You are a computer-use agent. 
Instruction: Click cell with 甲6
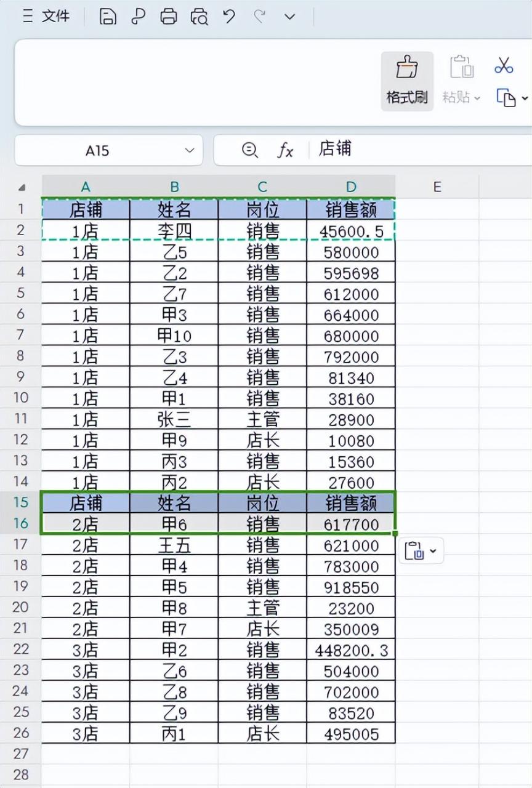(x=174, y=524)
